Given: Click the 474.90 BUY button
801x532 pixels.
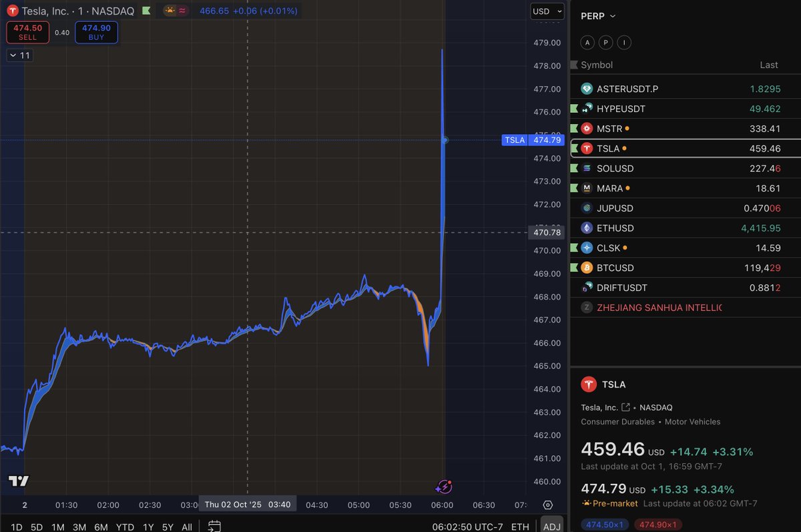Looking at the screenshot, I should (x=96, y=32).
